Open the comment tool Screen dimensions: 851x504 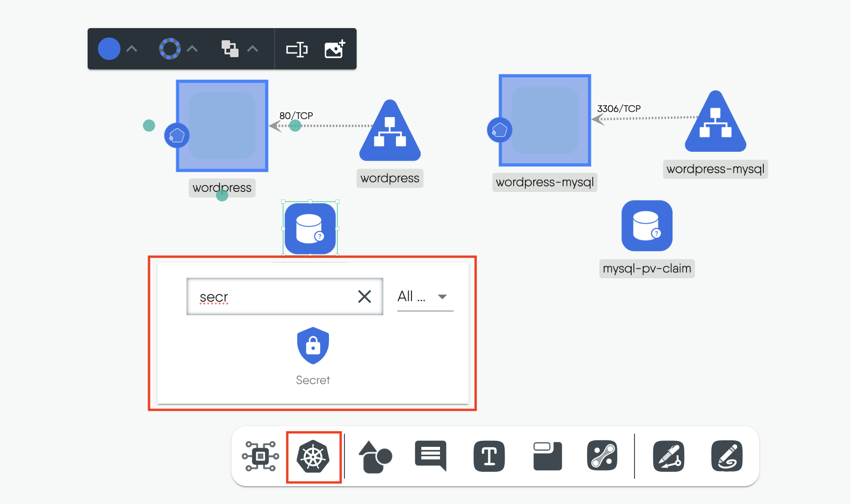(x=430, y=457)
